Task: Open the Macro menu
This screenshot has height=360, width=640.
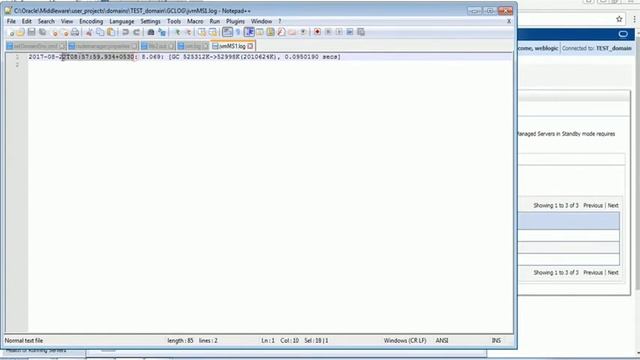Action: point(195,21)
